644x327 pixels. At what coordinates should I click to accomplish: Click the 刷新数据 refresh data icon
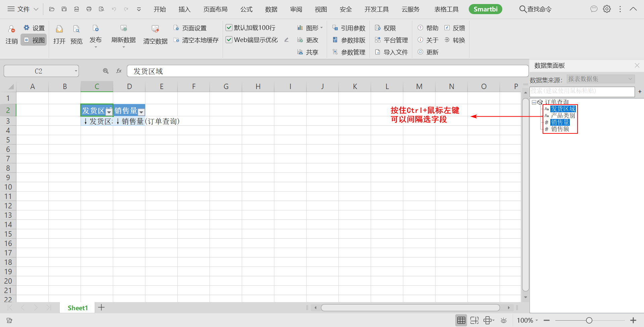[124, 29]
